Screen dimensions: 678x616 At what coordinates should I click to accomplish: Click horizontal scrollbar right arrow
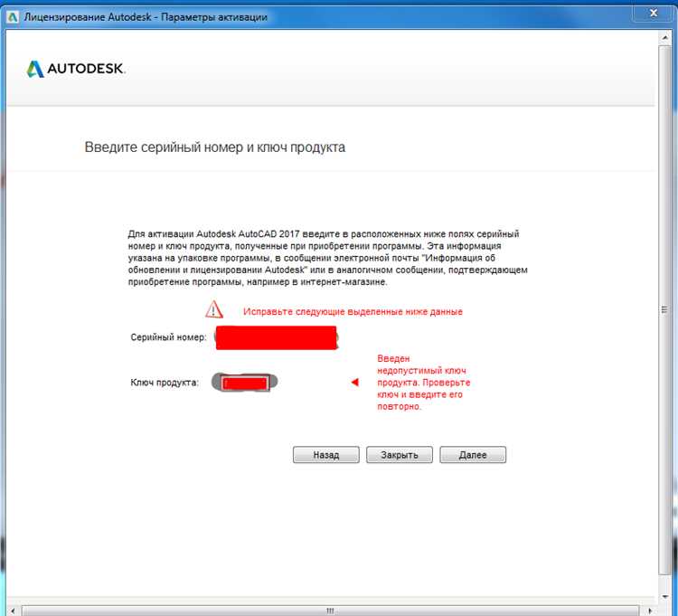pos(650,611)
